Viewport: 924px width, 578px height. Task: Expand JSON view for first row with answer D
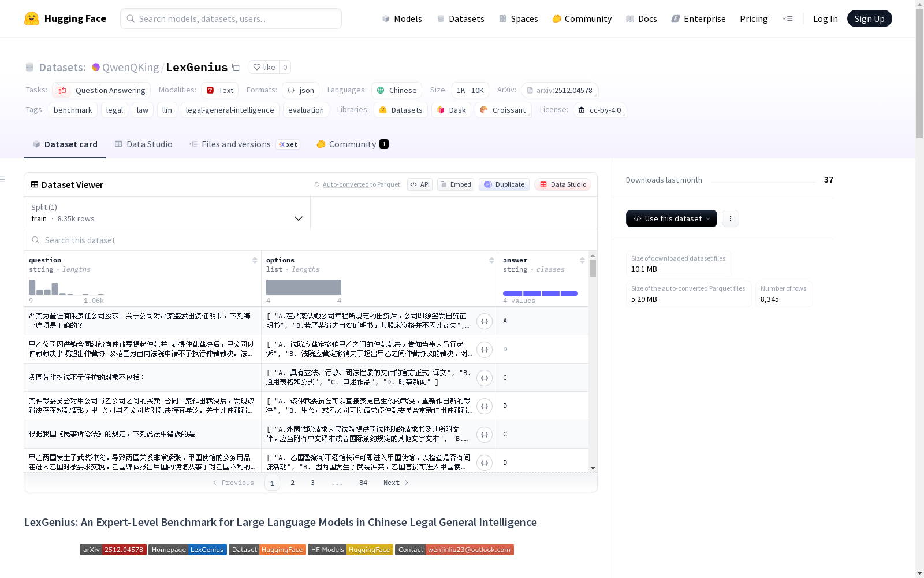(485, 350)
